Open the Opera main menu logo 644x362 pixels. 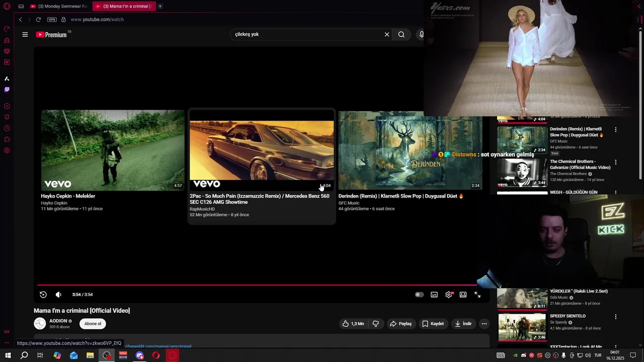(x=7, y=6)
